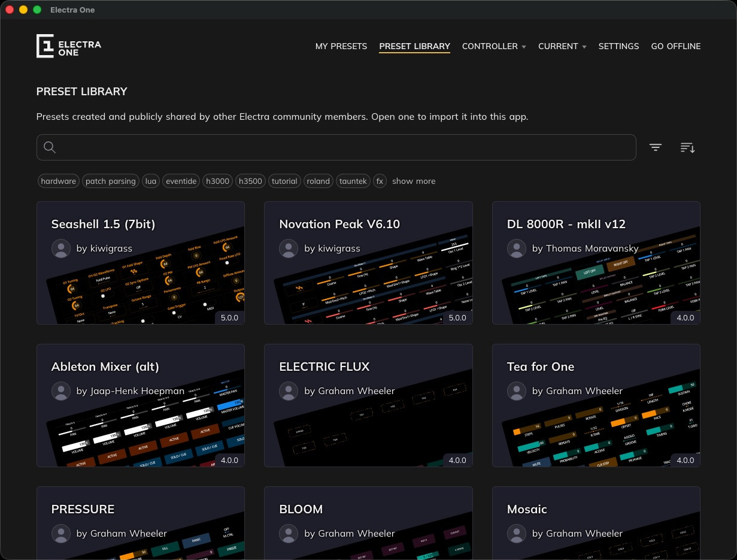Filter by the h3000 tag

click(x=217, y=181)
